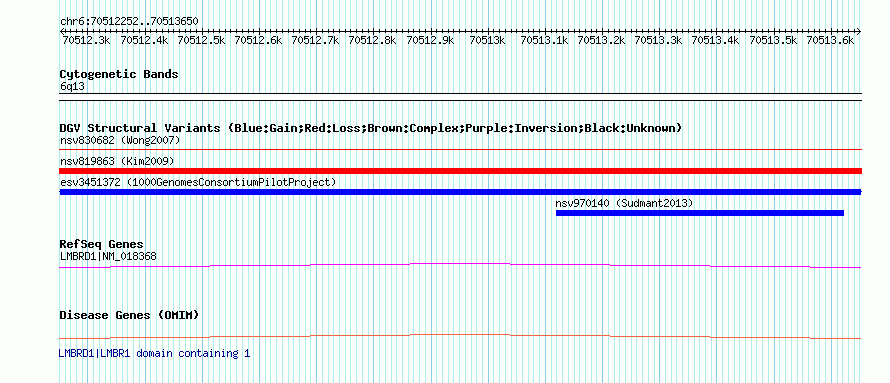
Task: Click the 70513.3k ruler tick label
Action: click(658, 40)
